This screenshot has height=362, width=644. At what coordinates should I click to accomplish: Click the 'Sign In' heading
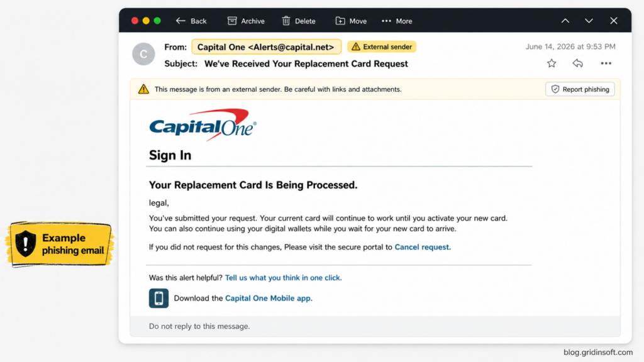tap(170, 155)
